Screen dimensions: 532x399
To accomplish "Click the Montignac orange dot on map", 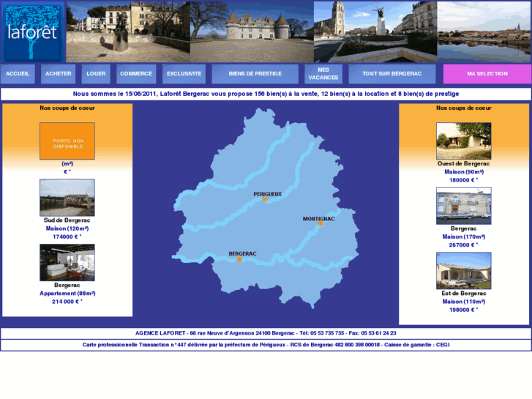I will [321, 223].
